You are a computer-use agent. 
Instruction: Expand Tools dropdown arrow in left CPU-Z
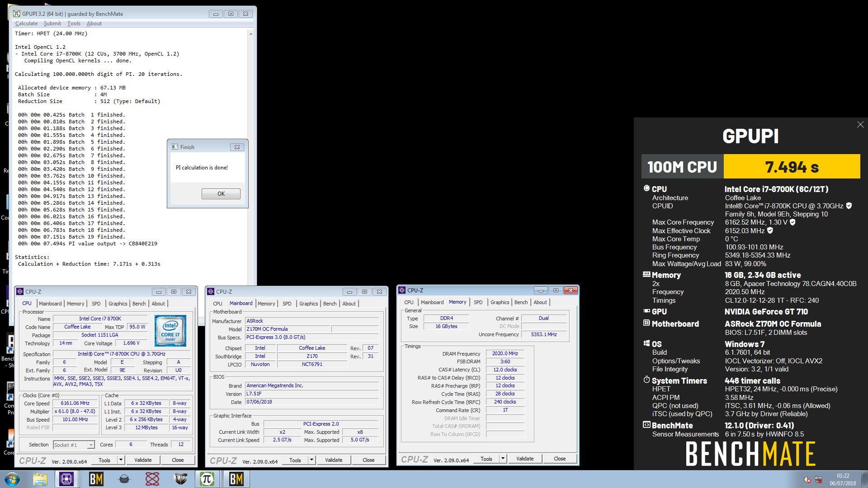click(x=121, y=460)
